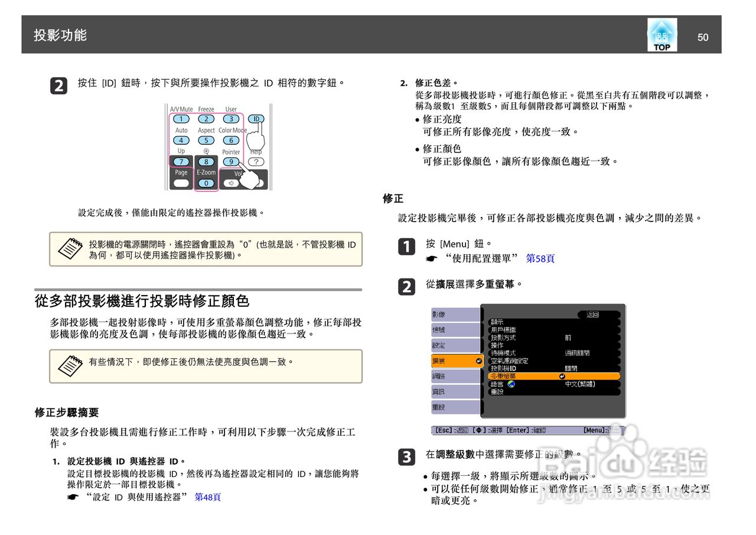The width and height of the screenshot is (756, 535).
Task: Click remote button 7 under Up
Action: [x=181, y=161]
